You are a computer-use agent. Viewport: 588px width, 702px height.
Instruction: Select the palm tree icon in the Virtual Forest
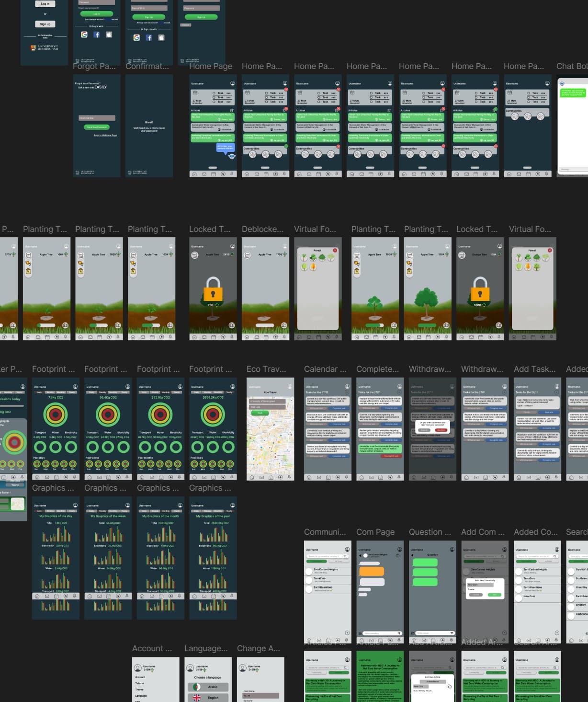(304, 257)
